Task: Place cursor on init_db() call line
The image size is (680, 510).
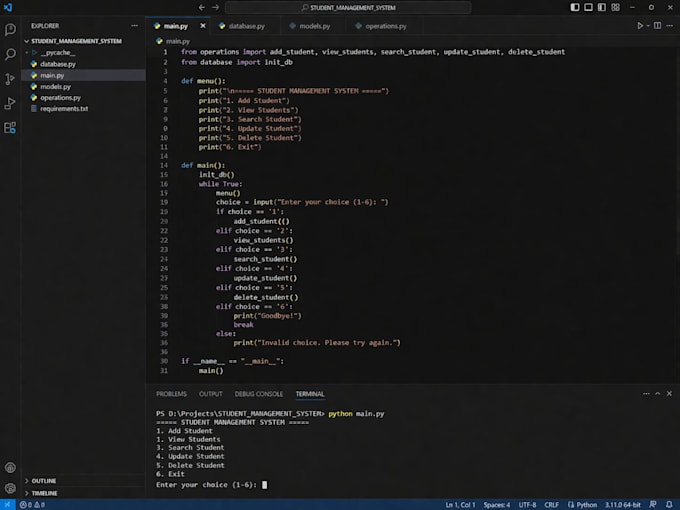Action: point(216,174)
